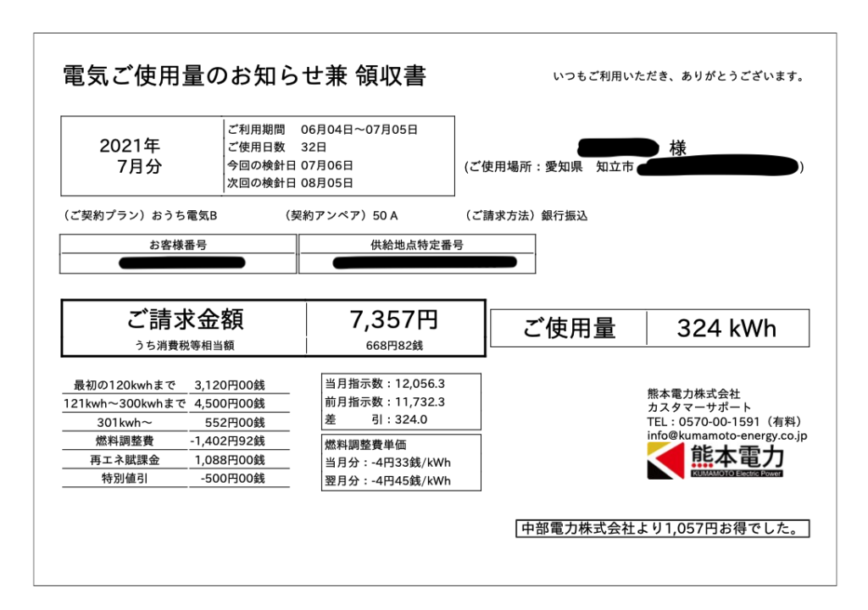Click the red and black Kumamoto logo mark
Image resolution: width=868 pixels, height=610 pixels.
pyautogui.click(x=665, y=461)
